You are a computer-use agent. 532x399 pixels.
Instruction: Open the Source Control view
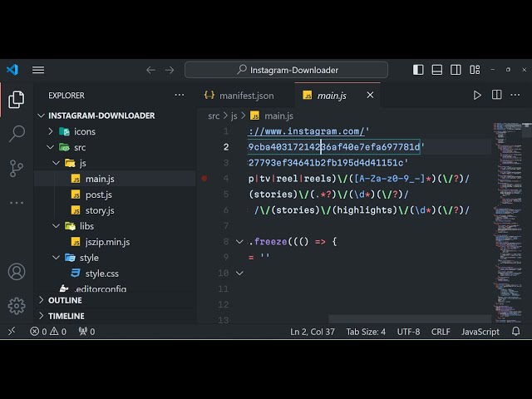(x=16, y=168)
